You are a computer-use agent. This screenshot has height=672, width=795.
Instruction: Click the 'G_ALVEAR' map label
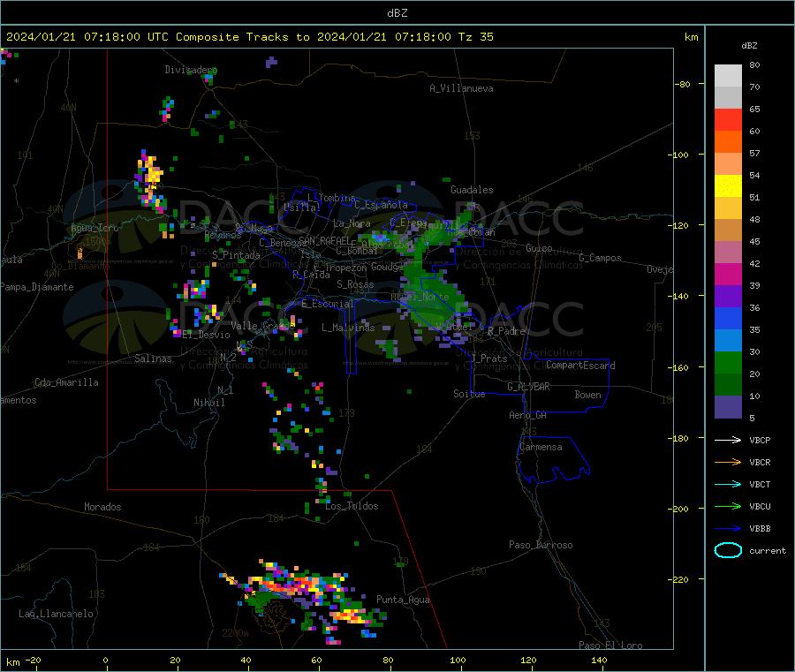click(x=528, y=387)
